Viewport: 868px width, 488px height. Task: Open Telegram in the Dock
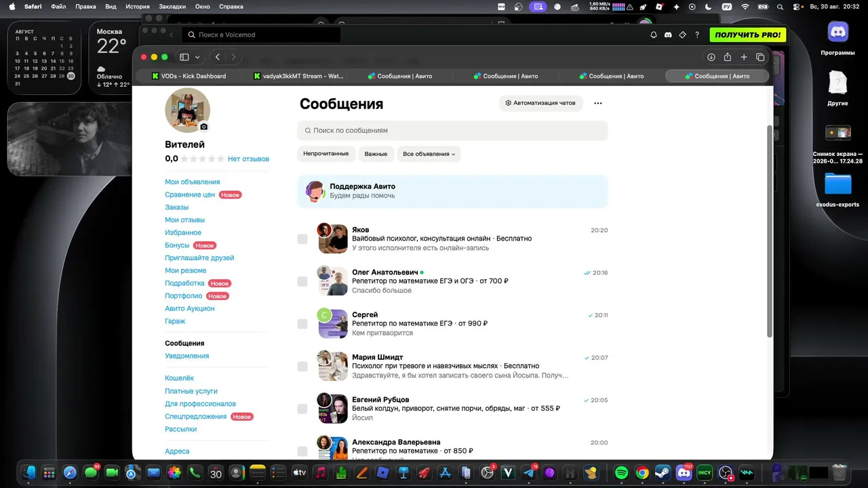[x=528, y=472]
